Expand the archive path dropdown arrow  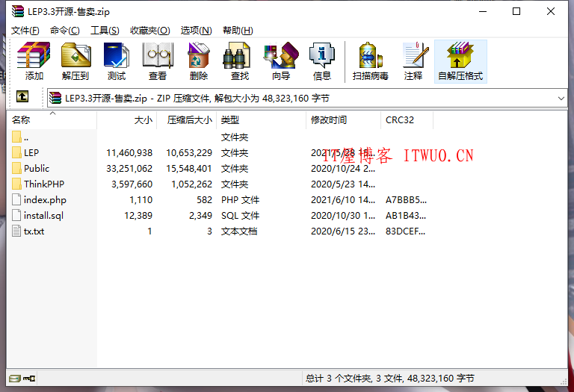(x=561, y=99)
